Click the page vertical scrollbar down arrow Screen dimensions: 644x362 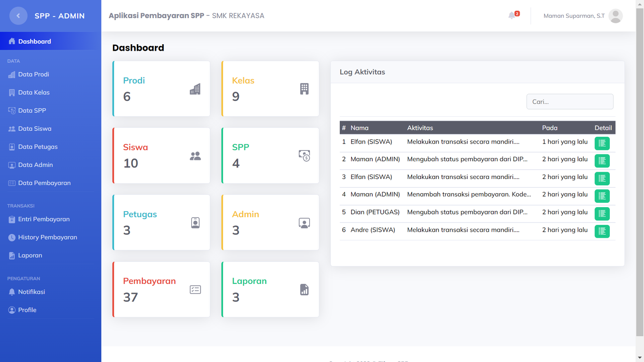tap(640, 357)
